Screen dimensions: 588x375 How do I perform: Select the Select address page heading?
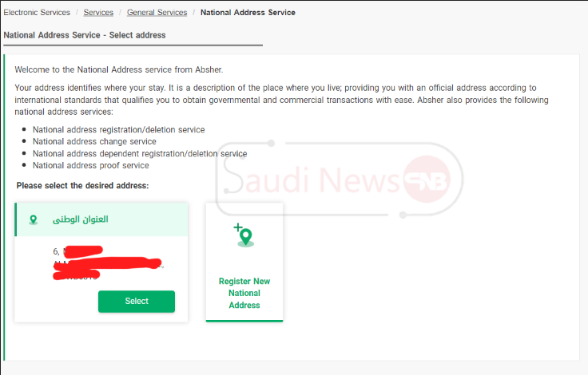coord(85,35)
